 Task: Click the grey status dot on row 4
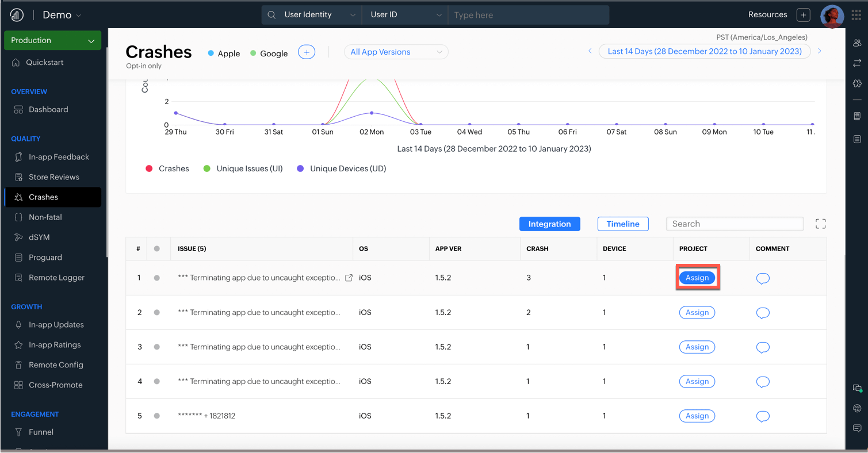click(156, 382)
